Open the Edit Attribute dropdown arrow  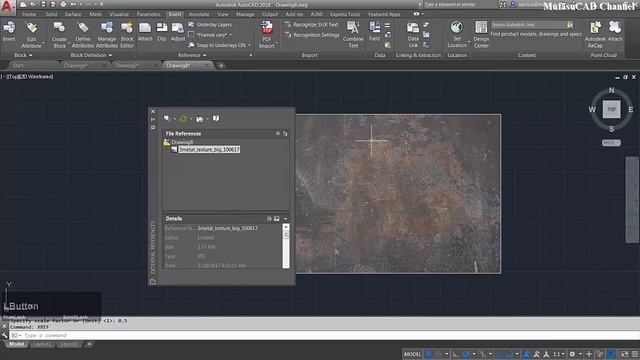[43, 42]
